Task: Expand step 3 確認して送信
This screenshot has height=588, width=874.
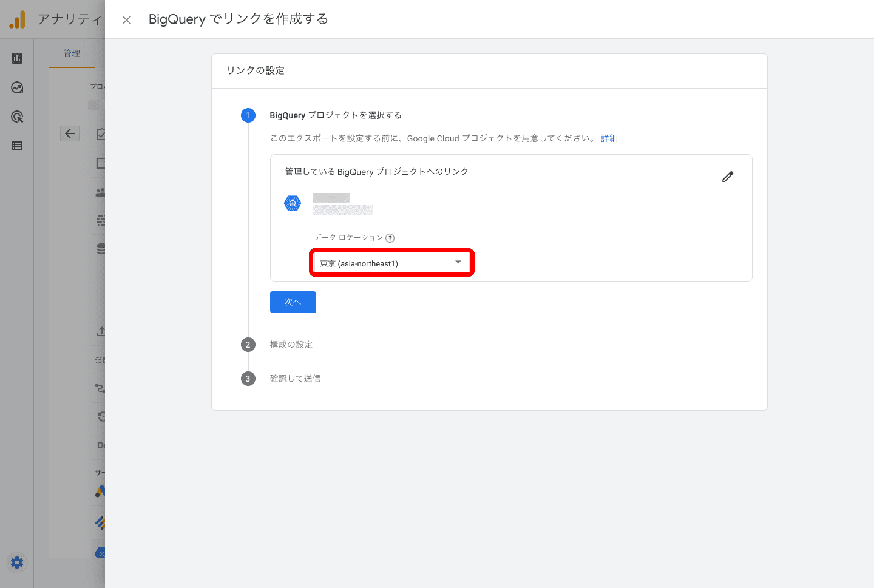Action: pos(295,379)
